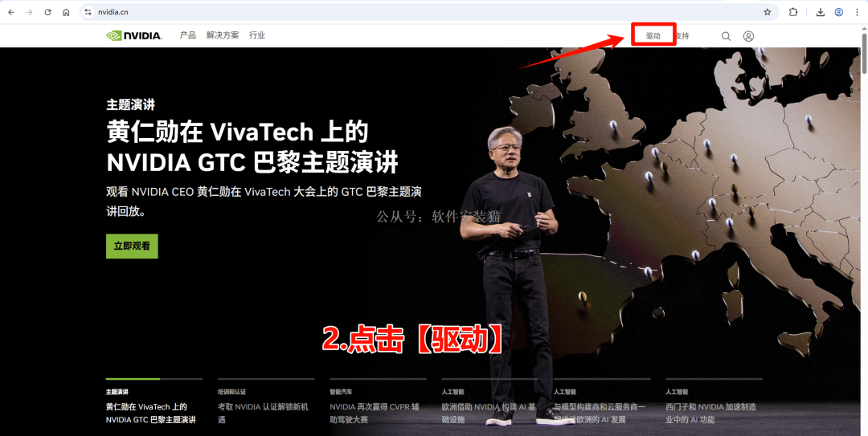Open the 解决方案 menu
Screen dimensions: 868x436
click(223, 35)
